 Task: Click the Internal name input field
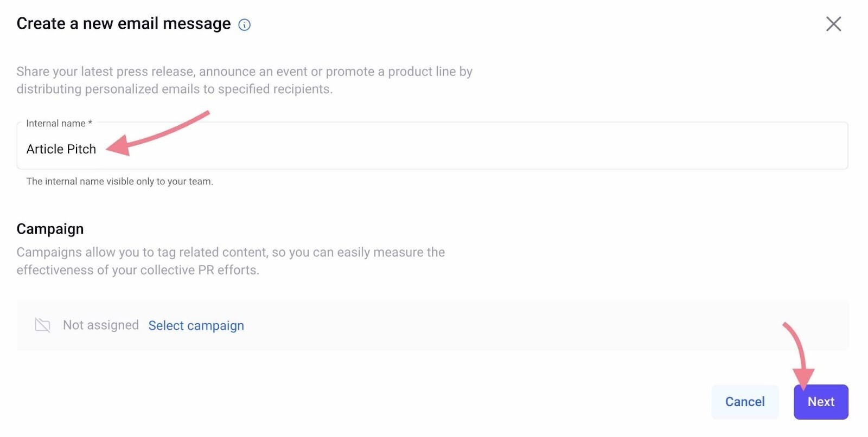[x=432, y=146]
